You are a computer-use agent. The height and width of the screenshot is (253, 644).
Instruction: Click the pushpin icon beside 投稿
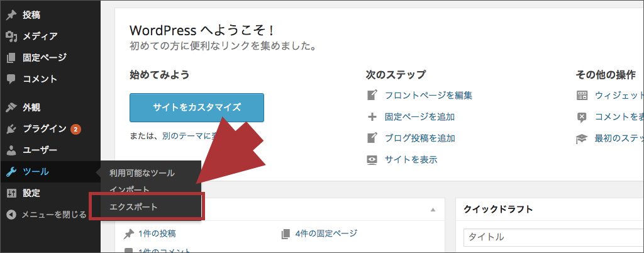pos(11,16)
